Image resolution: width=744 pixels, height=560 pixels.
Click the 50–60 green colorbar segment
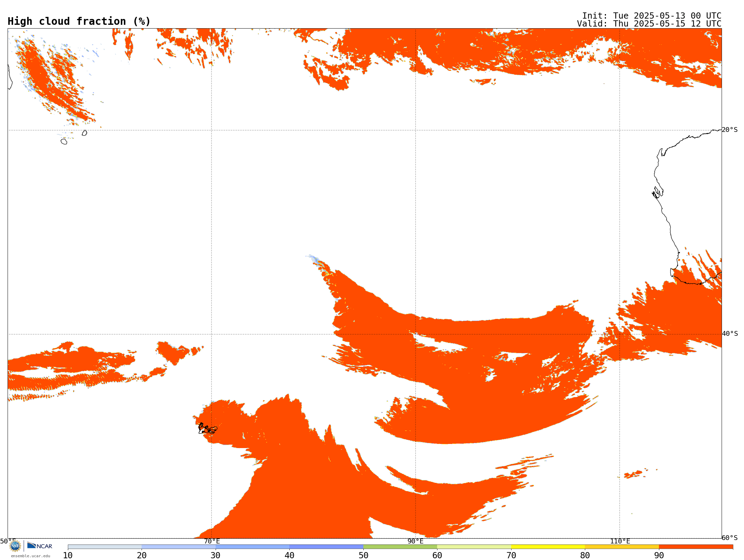(400, 547)
